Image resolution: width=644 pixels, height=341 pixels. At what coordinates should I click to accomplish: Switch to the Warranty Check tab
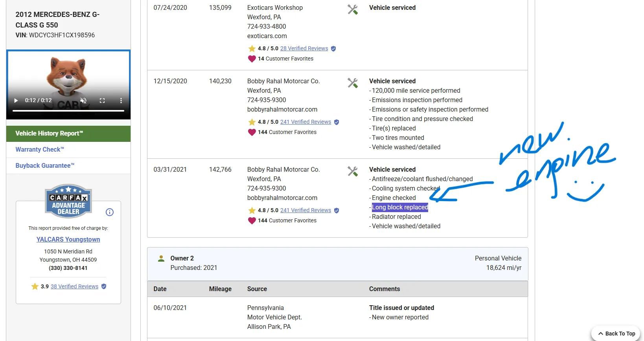pyautogui.click(x=40, y=150)
